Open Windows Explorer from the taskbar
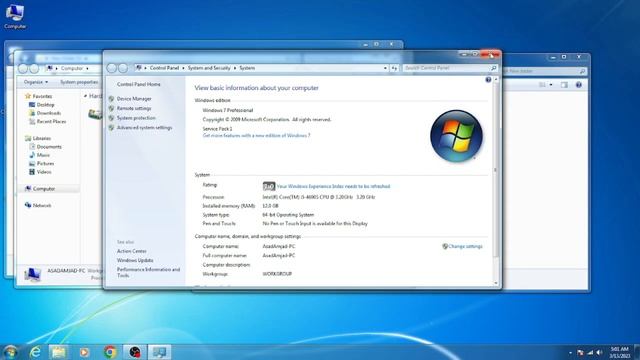This screenshot has width=640, height=360. 58,352
